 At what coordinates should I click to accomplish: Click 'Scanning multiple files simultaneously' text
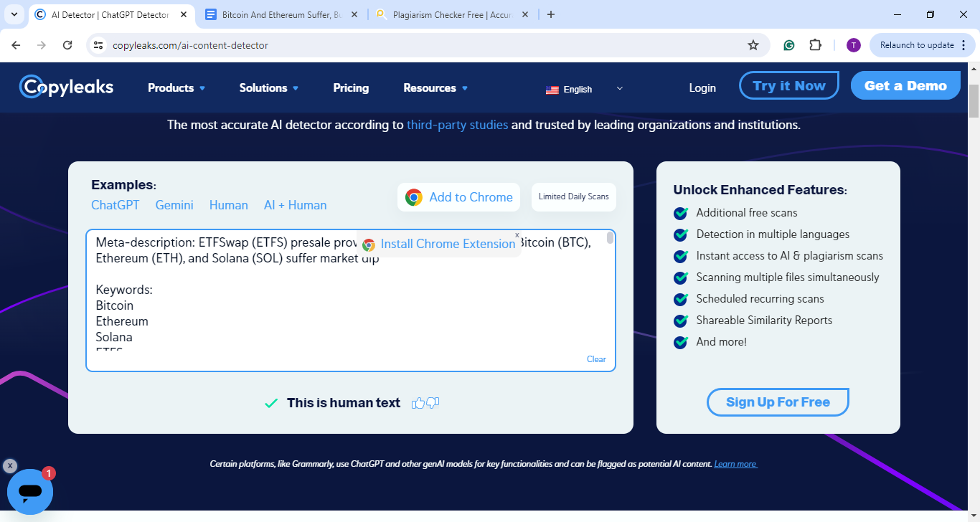(x=788, y=277)
